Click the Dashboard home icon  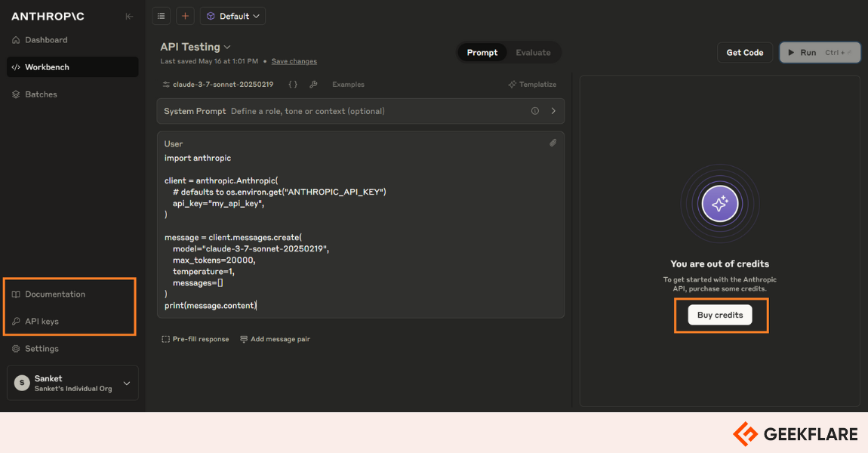click(x=16, y=40)
